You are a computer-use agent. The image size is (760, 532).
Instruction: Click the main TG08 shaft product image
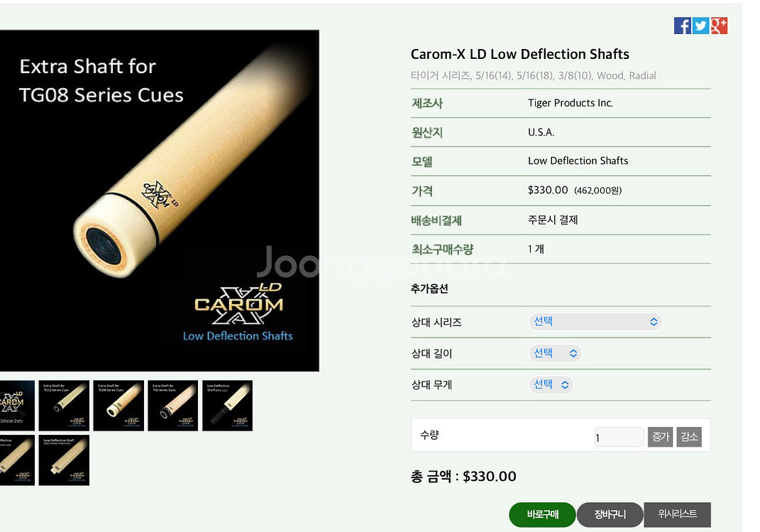pyautogui.click(x=160, y=201)
